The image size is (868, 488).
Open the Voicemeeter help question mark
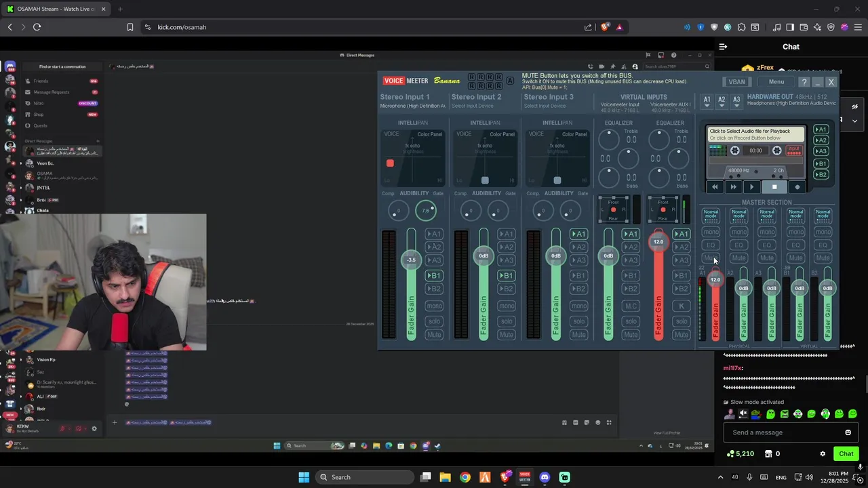pos(804,82)
